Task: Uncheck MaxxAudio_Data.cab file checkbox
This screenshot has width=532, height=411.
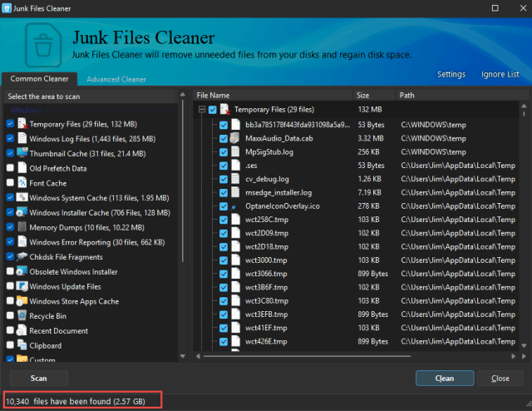Action: click(x=224, y=139)
